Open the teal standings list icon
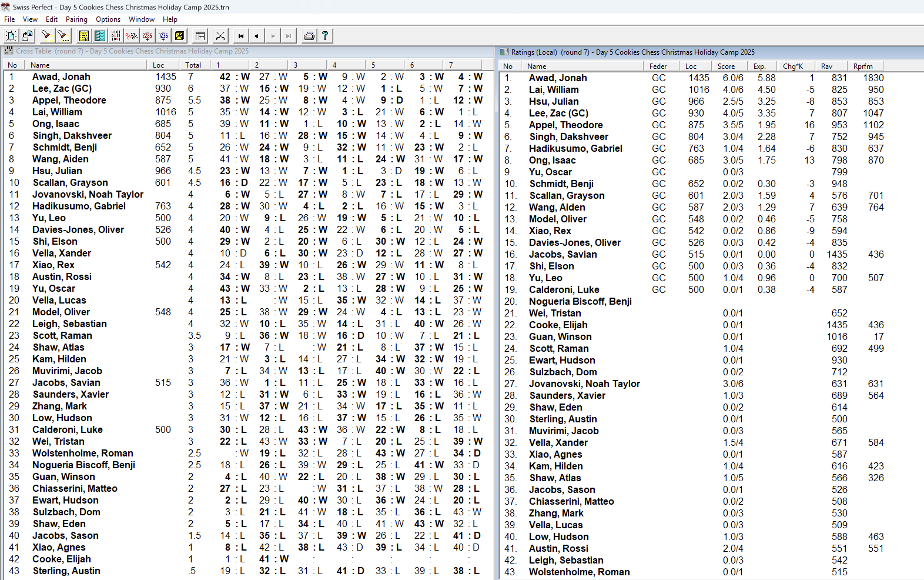The width and height of the screenshot is (924, 580). 100,36
